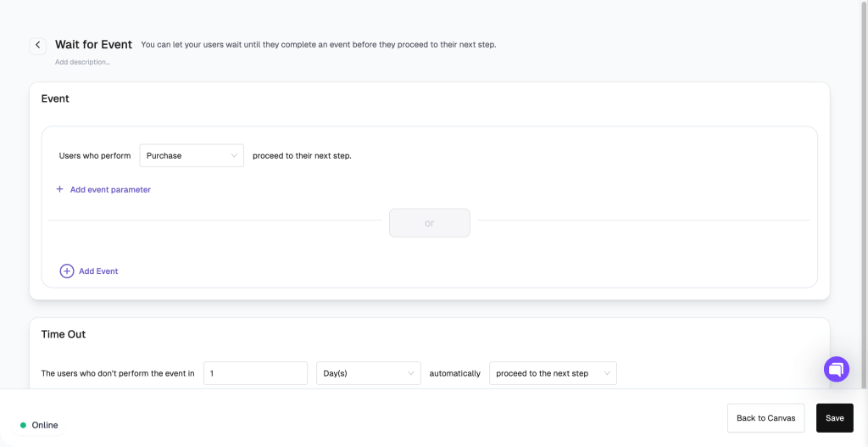Click the 'Users who perform' label

[x=95, y=156]
